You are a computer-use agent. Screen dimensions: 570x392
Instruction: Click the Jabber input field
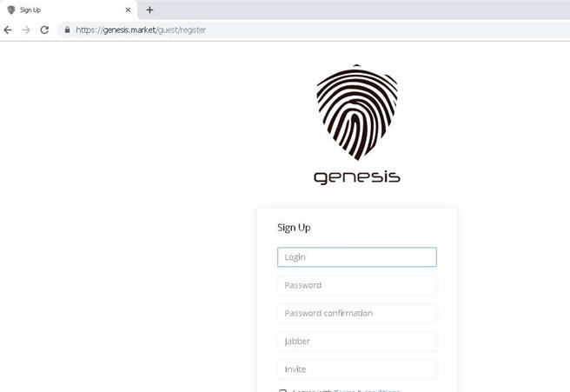point(357,341)
